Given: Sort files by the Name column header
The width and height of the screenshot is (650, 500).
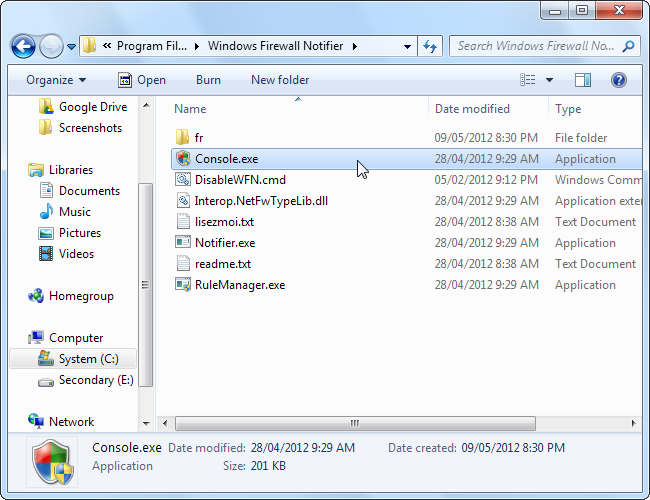Looking at the screenshot, I should (190, 109).
